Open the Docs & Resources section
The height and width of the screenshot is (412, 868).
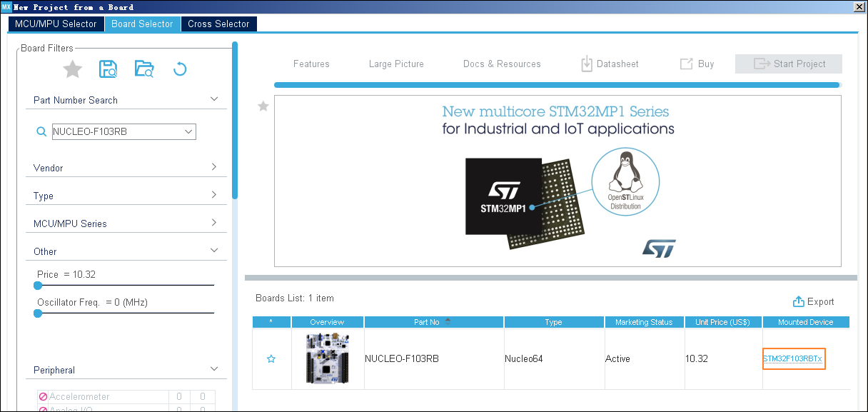(502, 64)
